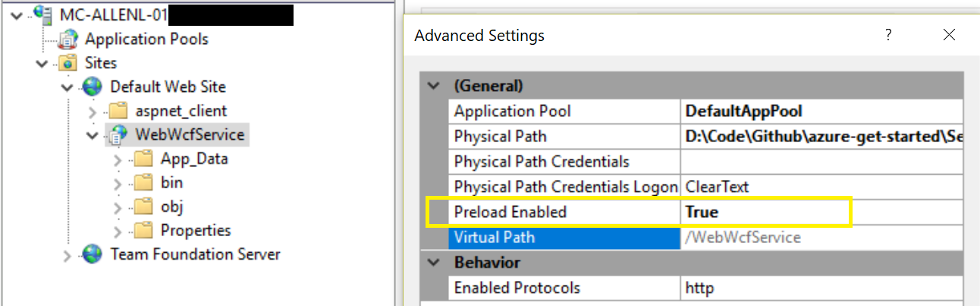Image resolution: width=980 pixels, height=306 pixels.
Task: Select the Application Pools icon
Action: point(68,39)
